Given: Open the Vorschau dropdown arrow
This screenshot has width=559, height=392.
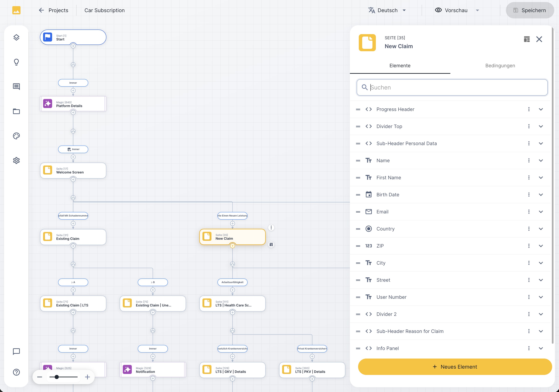Looking at the screenshot, I should tap(477, 10).
